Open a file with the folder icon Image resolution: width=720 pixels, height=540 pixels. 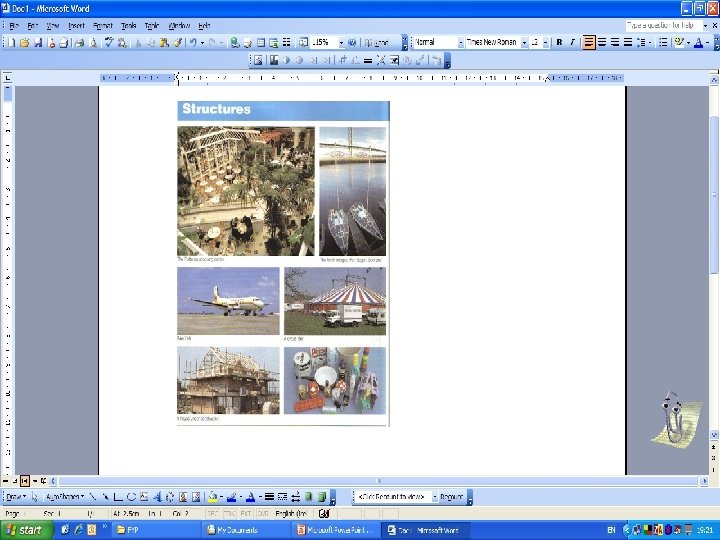point(24,43)
